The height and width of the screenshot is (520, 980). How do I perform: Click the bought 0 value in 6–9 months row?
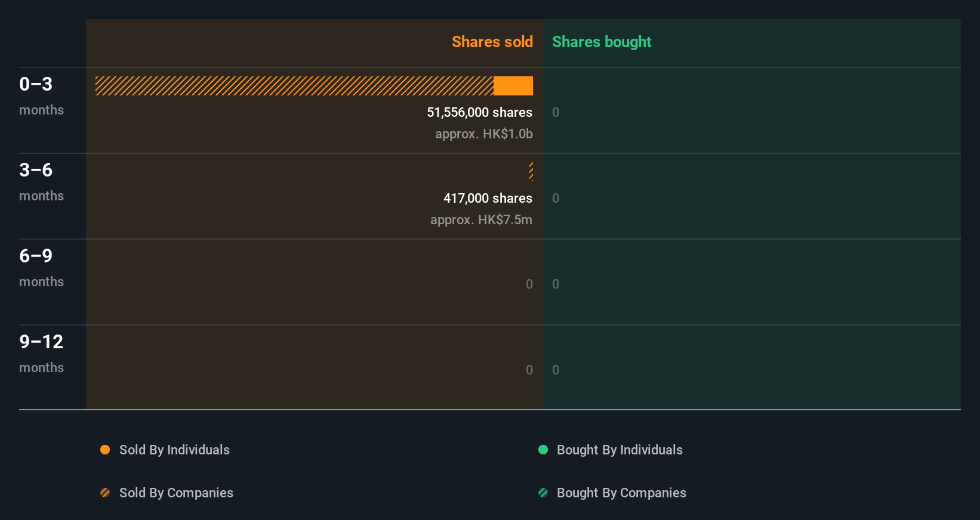[x=556, y=284]
